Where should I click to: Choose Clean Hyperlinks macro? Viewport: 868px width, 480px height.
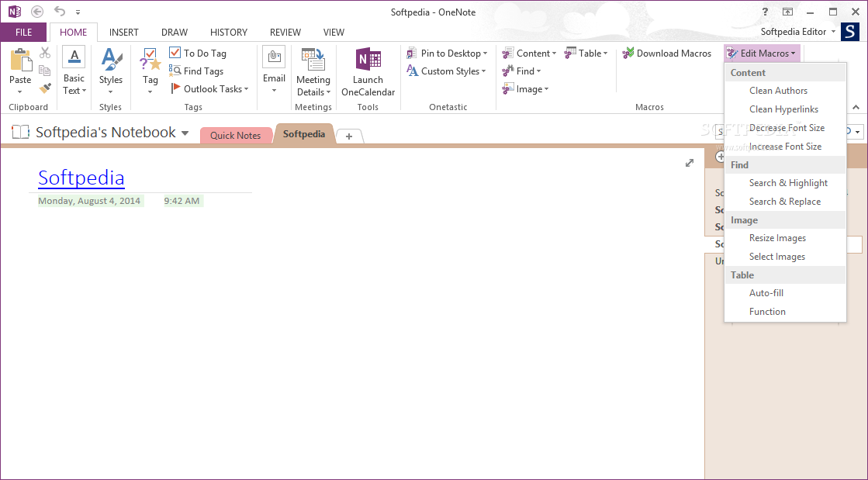(785, 109)
